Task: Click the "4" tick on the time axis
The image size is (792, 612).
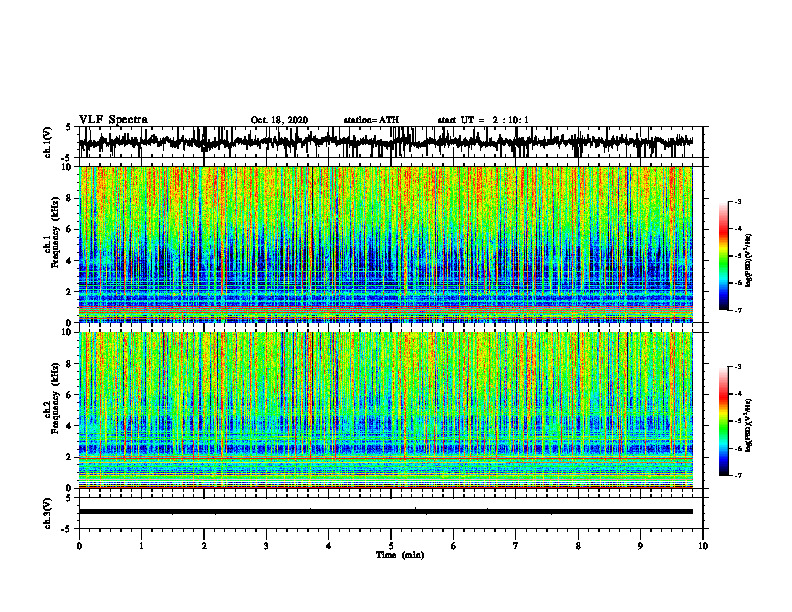Action: click(329, 546)
